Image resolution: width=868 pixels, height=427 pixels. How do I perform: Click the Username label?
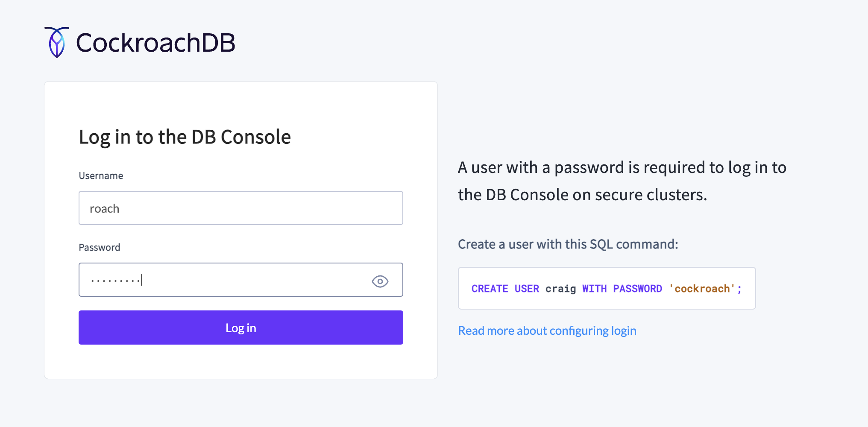click(101, 175)
